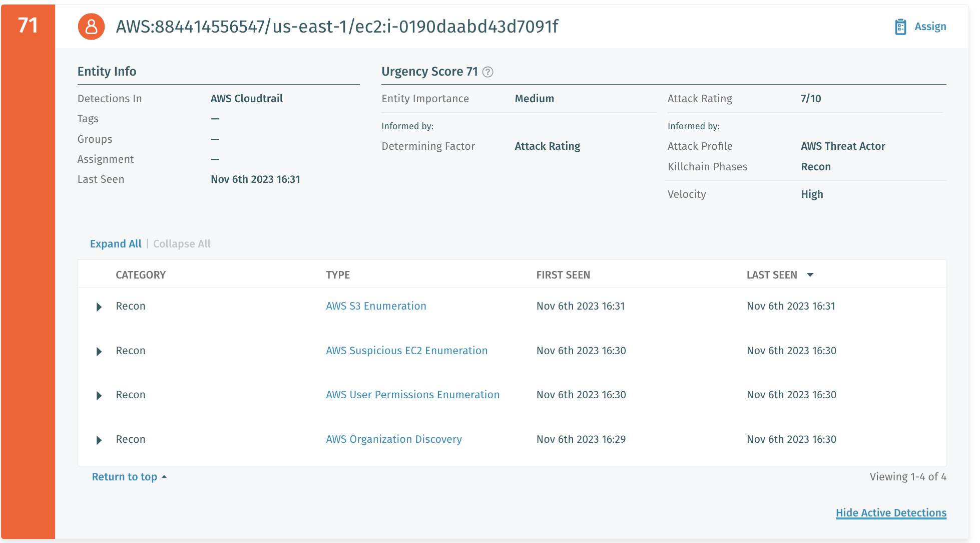Click the Urgency Score help icon
The height and width of the screenshot is (543, 980).
pos(487,72)
